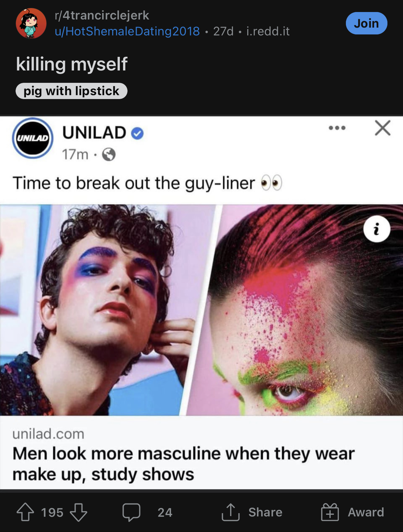Downvote the post with the down arrow
Image resolution: width=403 pixels, height=532 pixels.
click(x=79, y=512)
